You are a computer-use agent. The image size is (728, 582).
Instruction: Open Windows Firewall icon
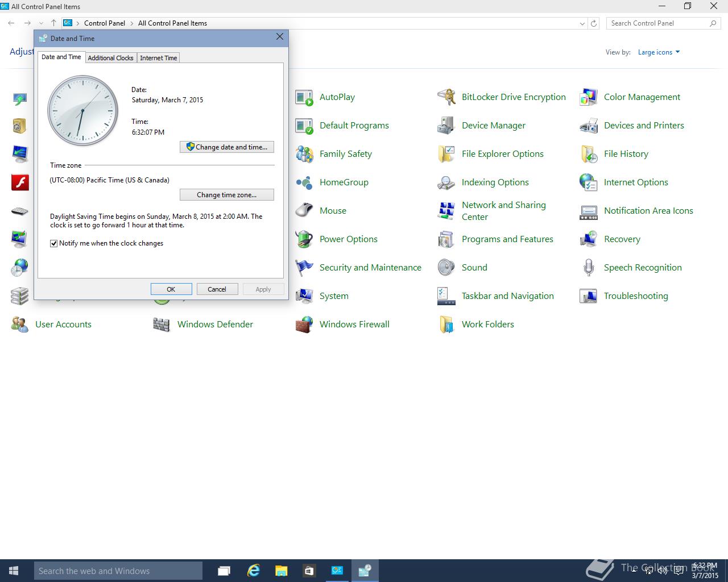pyautogui.click(x=304, y=325)
